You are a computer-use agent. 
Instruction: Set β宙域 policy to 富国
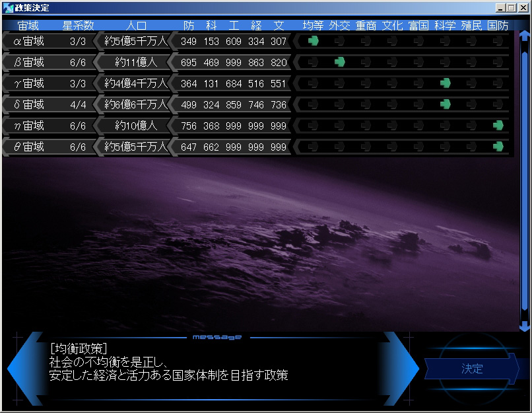[x=418, y=62]
